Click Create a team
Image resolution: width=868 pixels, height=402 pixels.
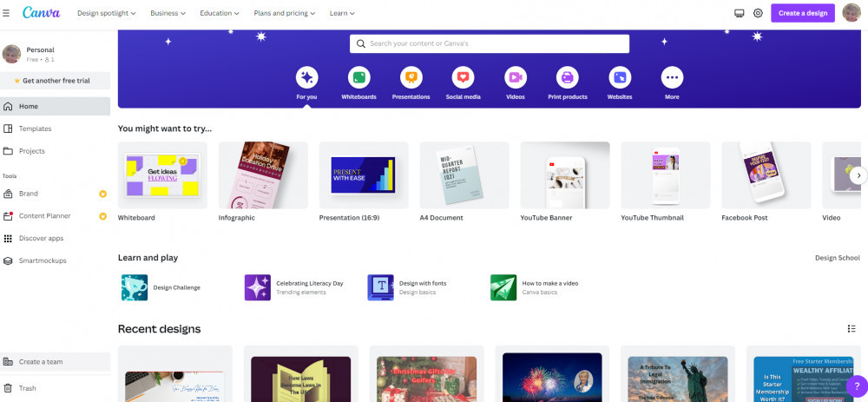tap(56, 361)
